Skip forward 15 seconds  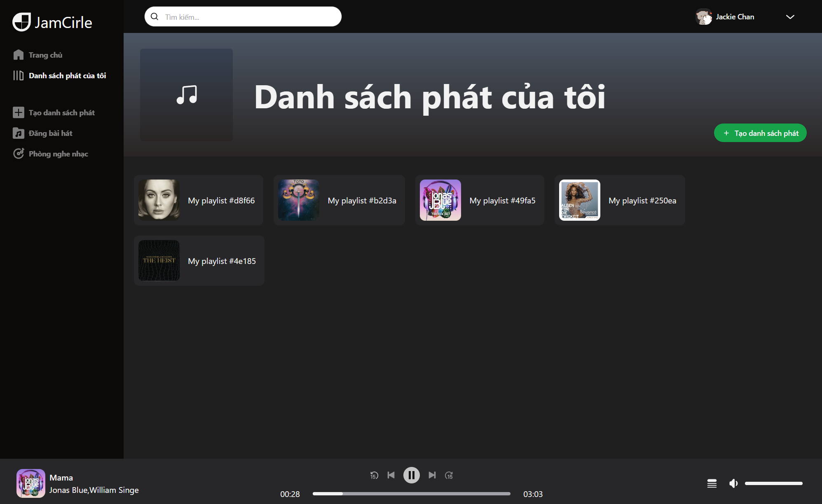(x=449, y=475)
